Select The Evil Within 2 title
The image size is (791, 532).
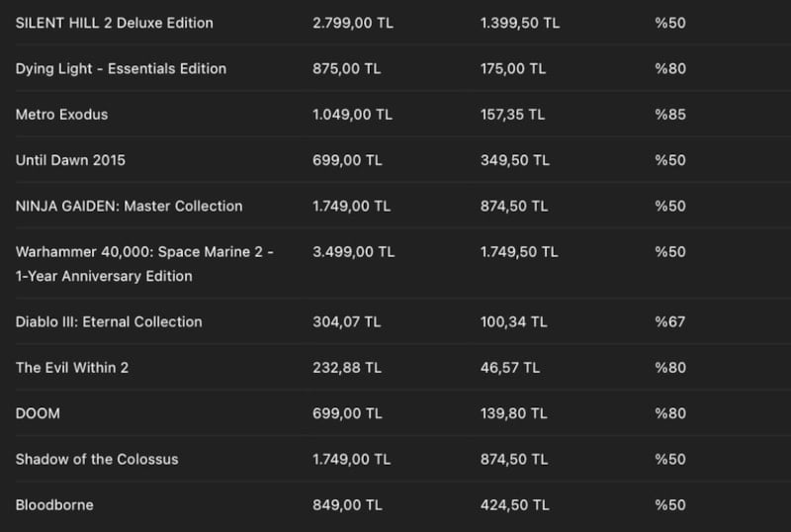72,368
